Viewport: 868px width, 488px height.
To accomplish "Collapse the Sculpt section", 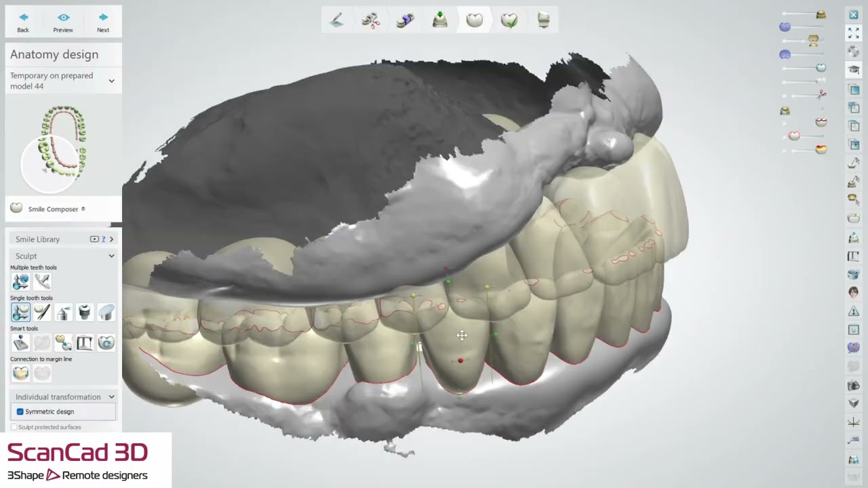I will (111, 256).
